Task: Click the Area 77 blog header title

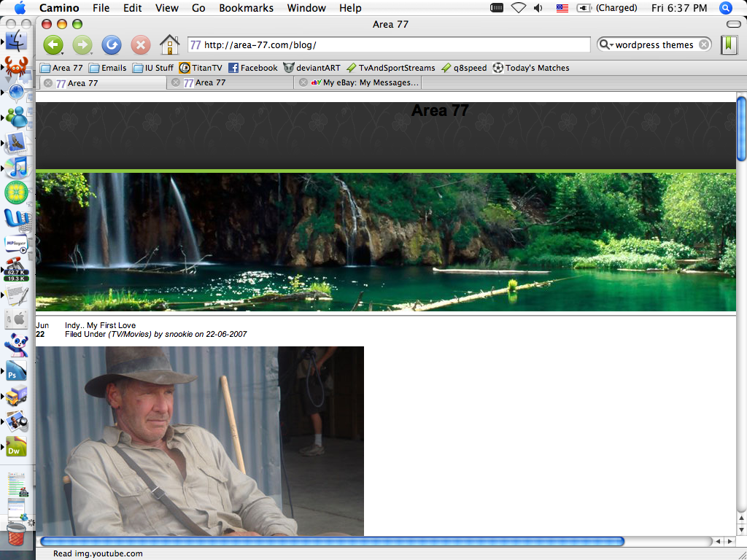Action: 440,111
